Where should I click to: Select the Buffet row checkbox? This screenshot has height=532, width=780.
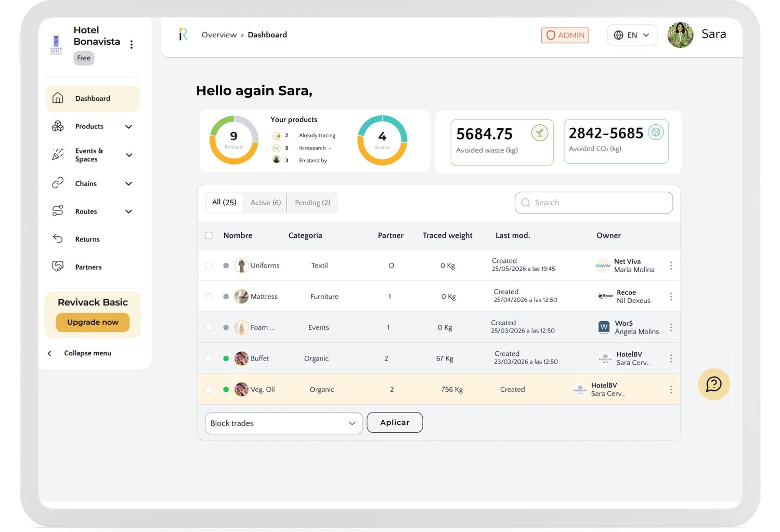209,358
